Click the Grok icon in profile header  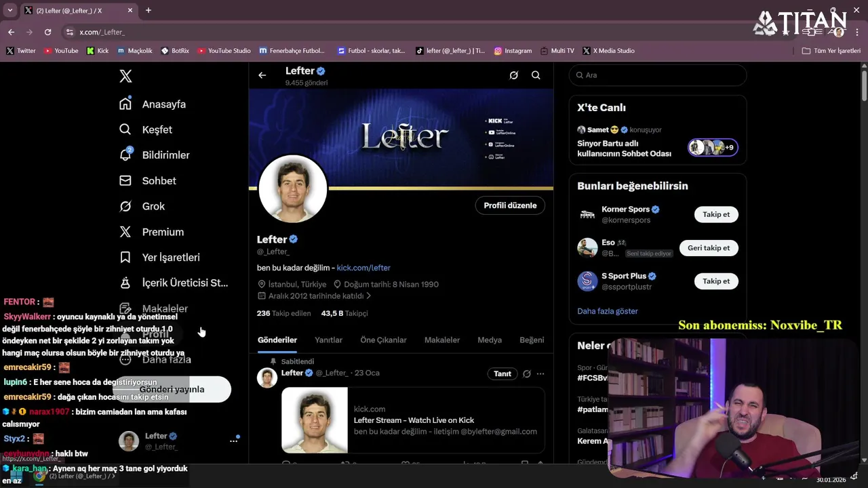point(514,75)
